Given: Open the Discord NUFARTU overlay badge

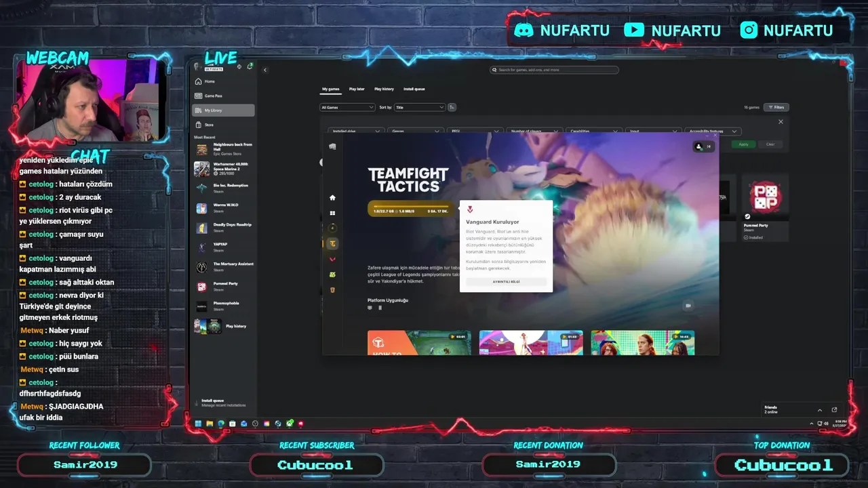Looking at the screenshot, I should [562, 30].
